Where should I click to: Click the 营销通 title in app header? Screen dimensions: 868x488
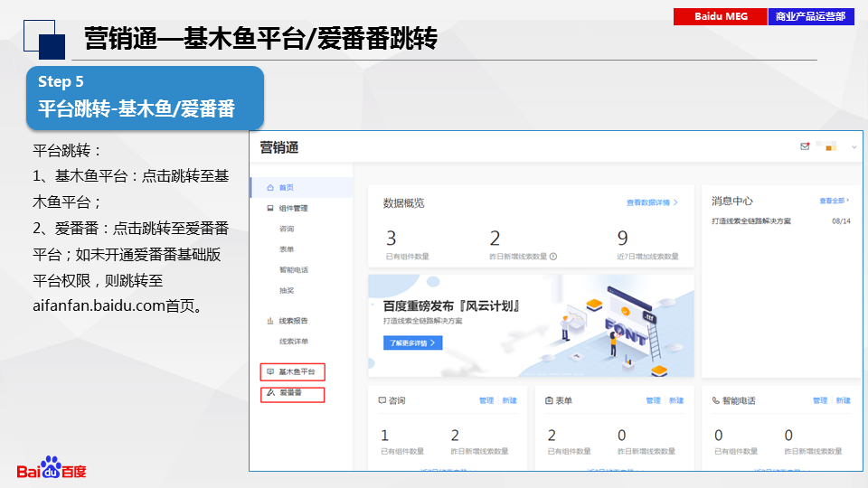[279, 147]
